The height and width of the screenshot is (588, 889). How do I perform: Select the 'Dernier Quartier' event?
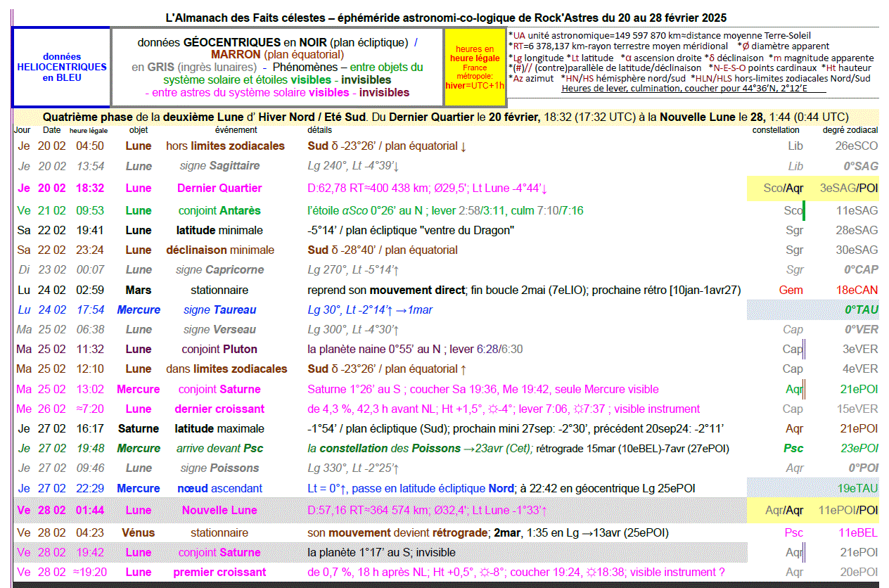pyautogui.click(x=219, y=188)
